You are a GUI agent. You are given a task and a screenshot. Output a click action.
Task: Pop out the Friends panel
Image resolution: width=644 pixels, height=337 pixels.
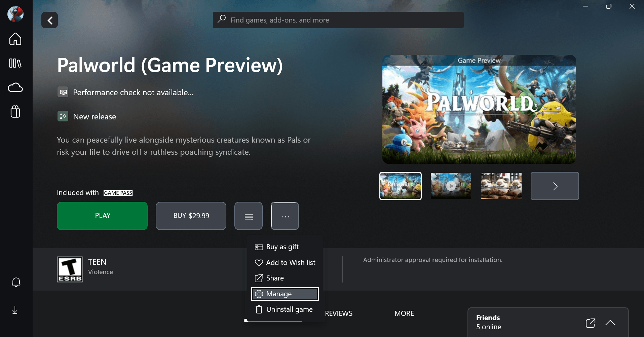coord(590,323)
